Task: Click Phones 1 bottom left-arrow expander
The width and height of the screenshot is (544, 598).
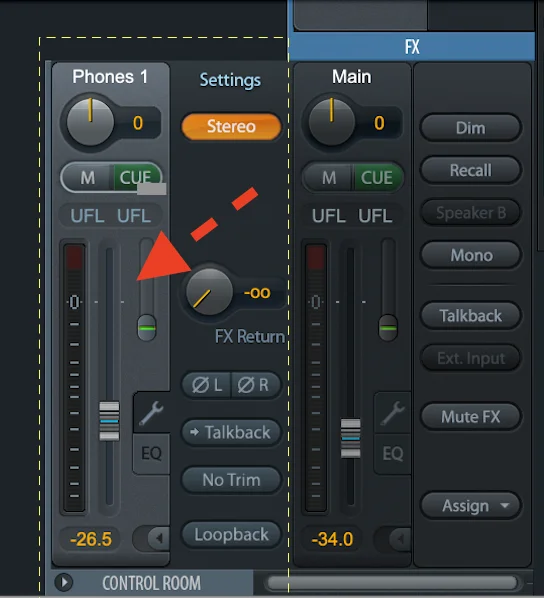Action: 158,538
